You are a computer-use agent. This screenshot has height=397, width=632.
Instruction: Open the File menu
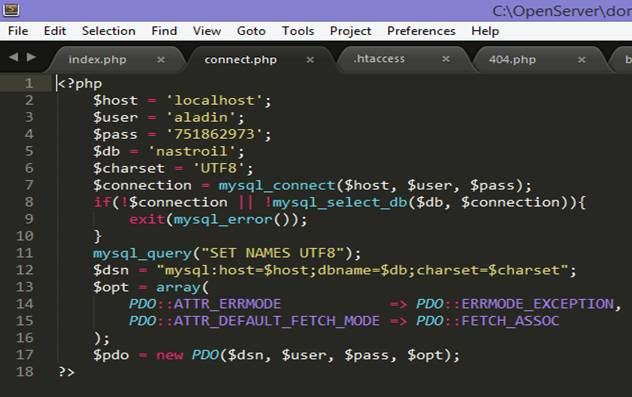18,31
